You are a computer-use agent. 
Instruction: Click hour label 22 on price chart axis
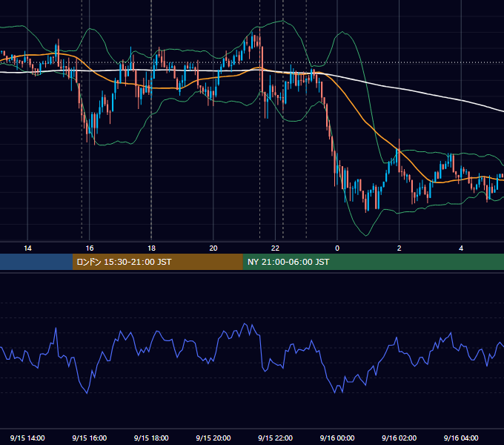(275, 248)
